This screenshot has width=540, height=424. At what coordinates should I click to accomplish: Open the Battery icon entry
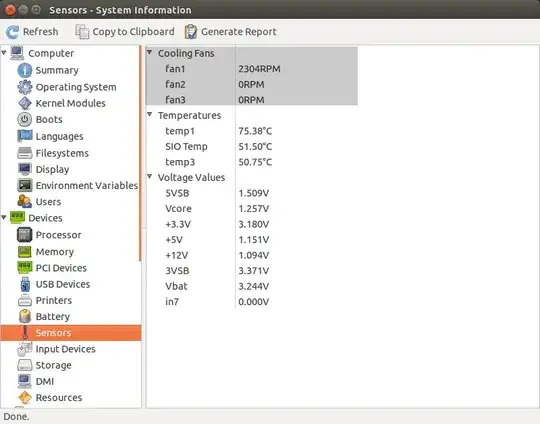point(25,317)
